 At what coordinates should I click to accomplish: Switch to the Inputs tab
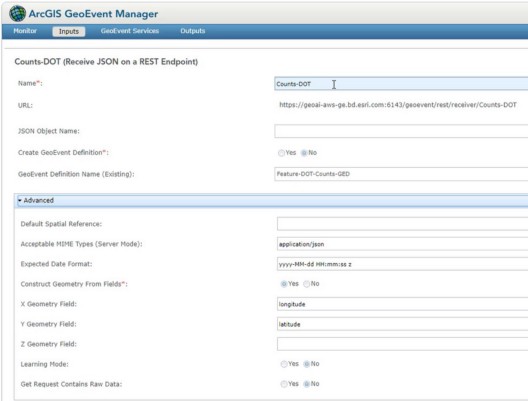[69, 31]
